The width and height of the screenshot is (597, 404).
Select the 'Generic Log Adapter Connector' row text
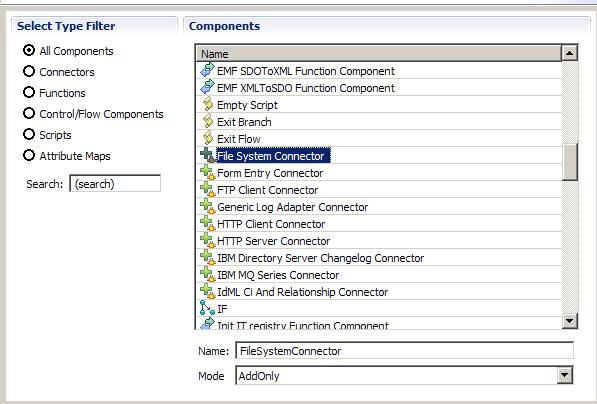coord(292,207)
